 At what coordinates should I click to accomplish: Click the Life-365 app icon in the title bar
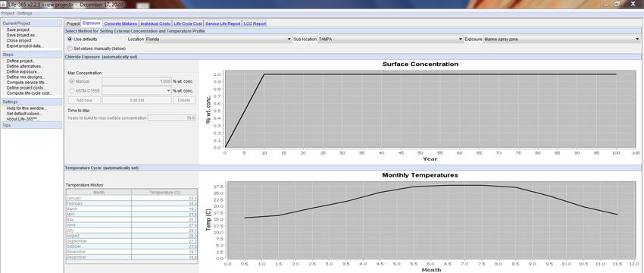point(4,4)
